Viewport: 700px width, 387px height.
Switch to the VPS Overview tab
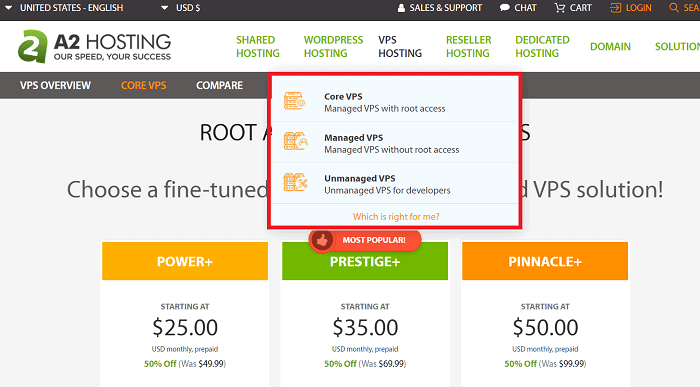point(55,85)
